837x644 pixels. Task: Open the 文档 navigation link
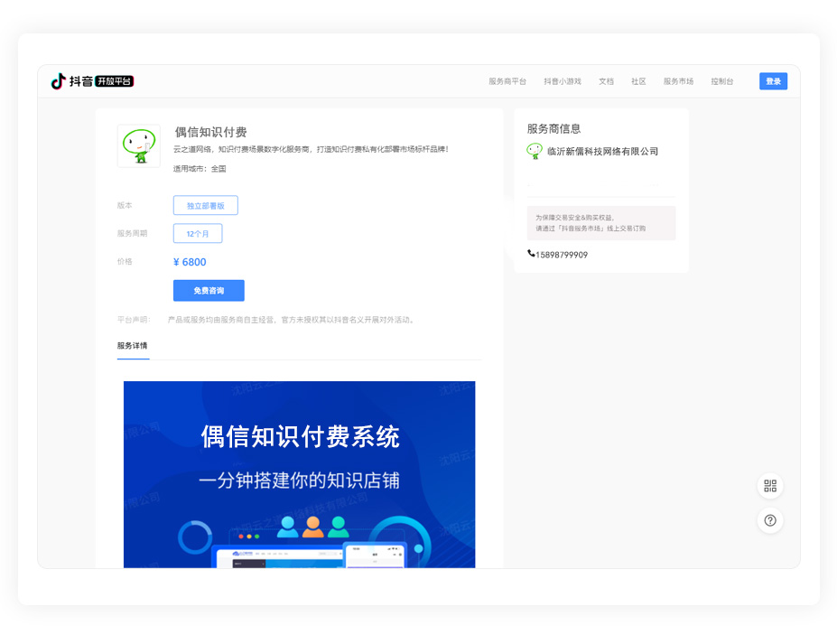[x=606, y=81]
